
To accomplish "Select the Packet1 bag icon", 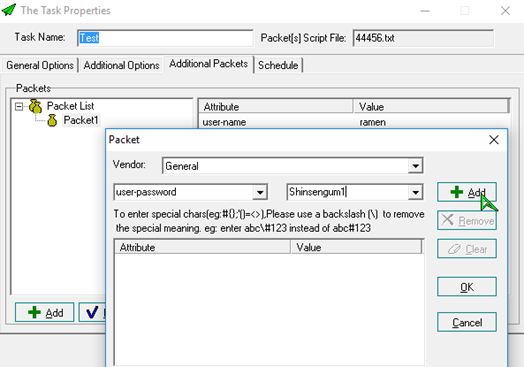I will tap(52, 121).
